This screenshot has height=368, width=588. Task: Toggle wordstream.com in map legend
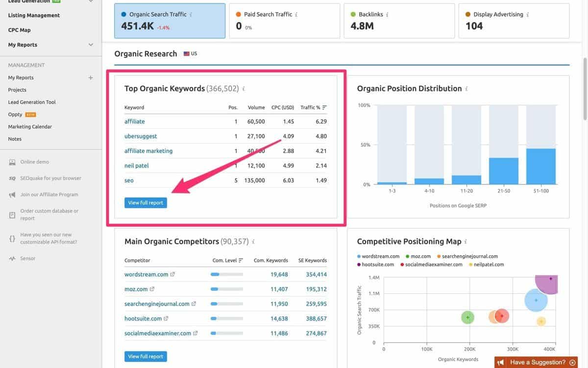click(x=378, y=256)
